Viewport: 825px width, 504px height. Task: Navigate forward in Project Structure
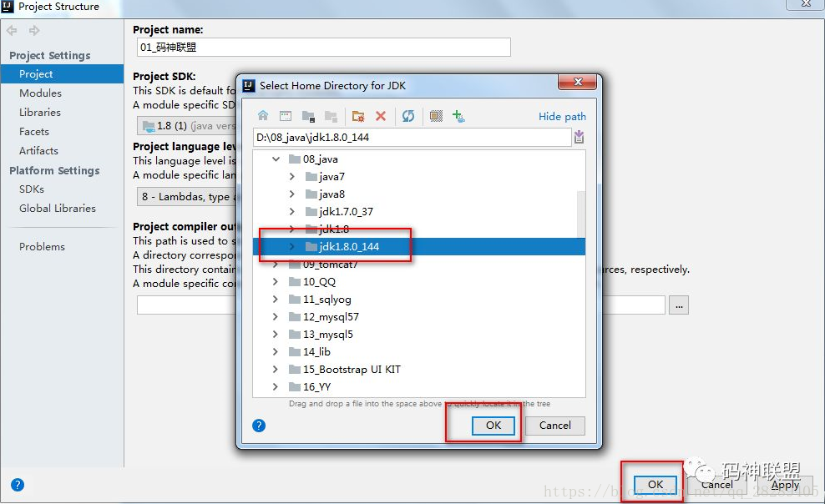(x=34, y=31)
